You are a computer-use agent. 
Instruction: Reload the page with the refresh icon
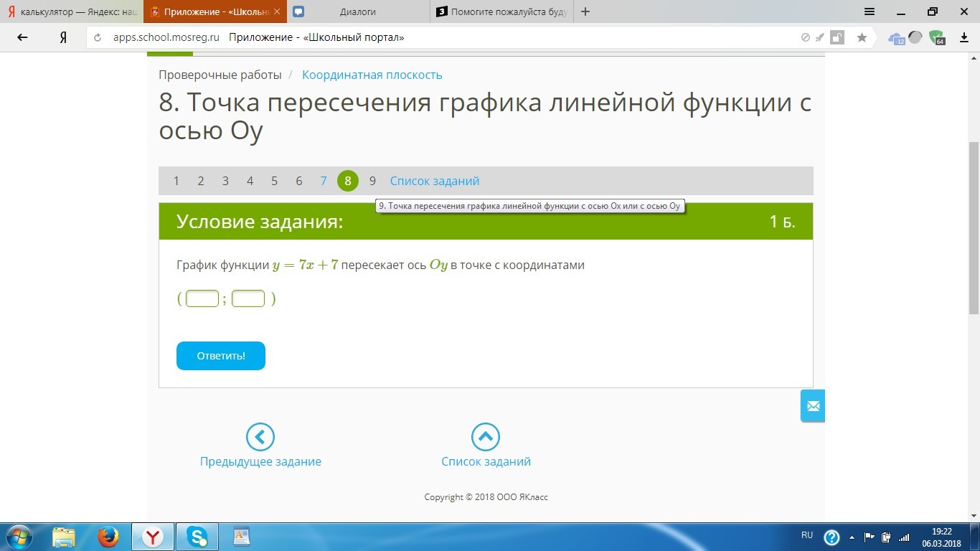(x=98, y=37)
